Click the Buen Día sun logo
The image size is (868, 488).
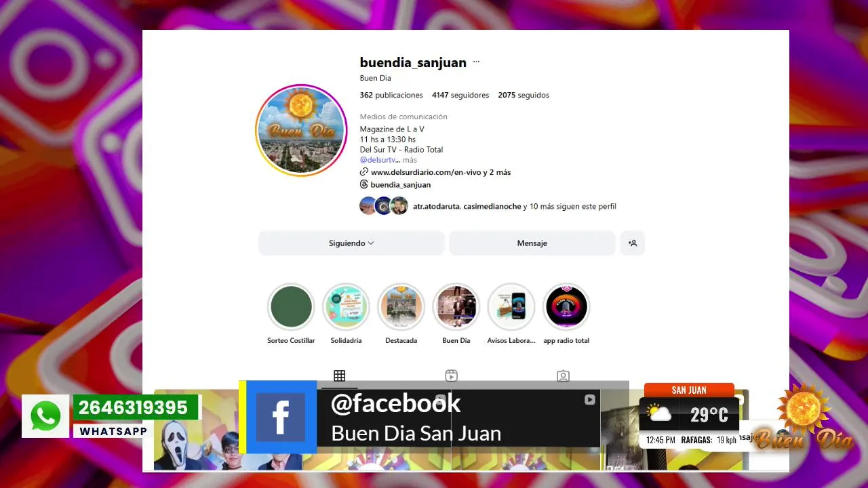804,416
